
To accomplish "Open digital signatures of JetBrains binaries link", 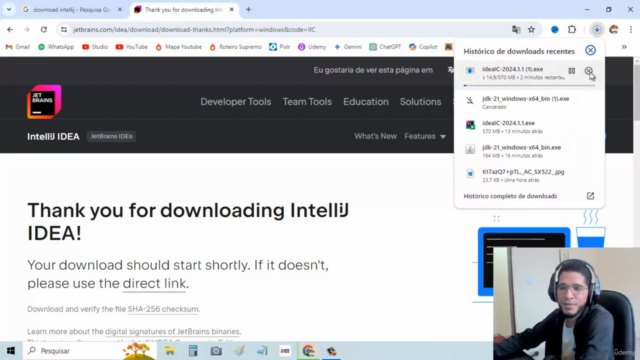I will pyautogui.click(x=172, y=331).
